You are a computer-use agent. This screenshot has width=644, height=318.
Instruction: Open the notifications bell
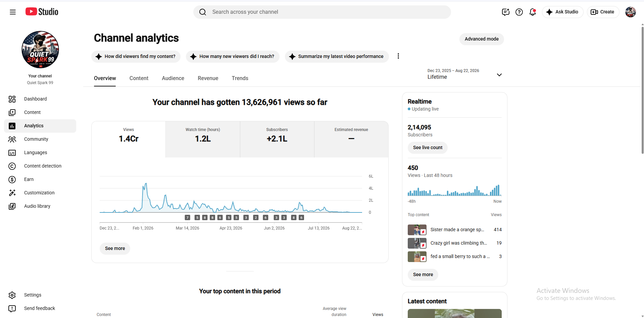(533, 12)
